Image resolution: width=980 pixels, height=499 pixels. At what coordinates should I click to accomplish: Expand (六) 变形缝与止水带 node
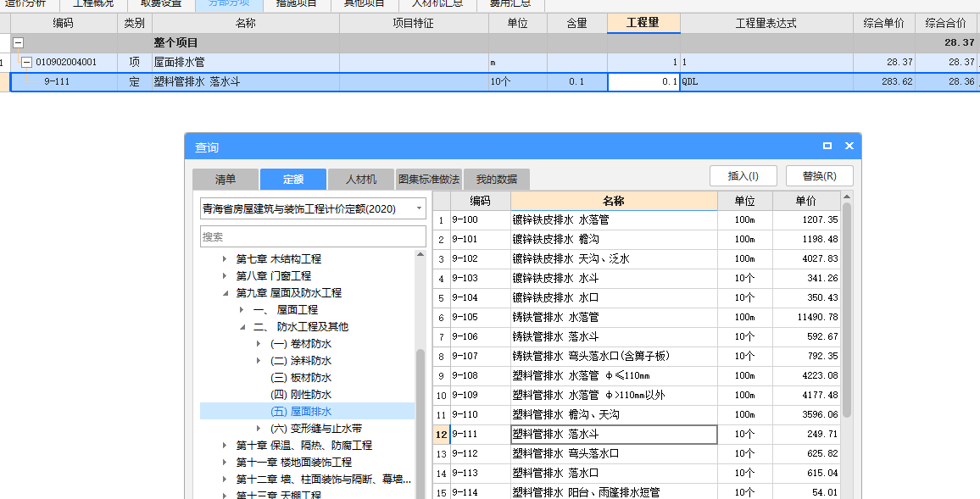pyautogui.click(x=258, y=429)
